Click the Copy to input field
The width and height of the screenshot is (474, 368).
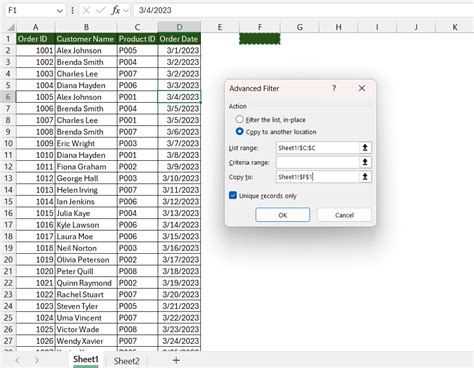(x=318, y=177)
